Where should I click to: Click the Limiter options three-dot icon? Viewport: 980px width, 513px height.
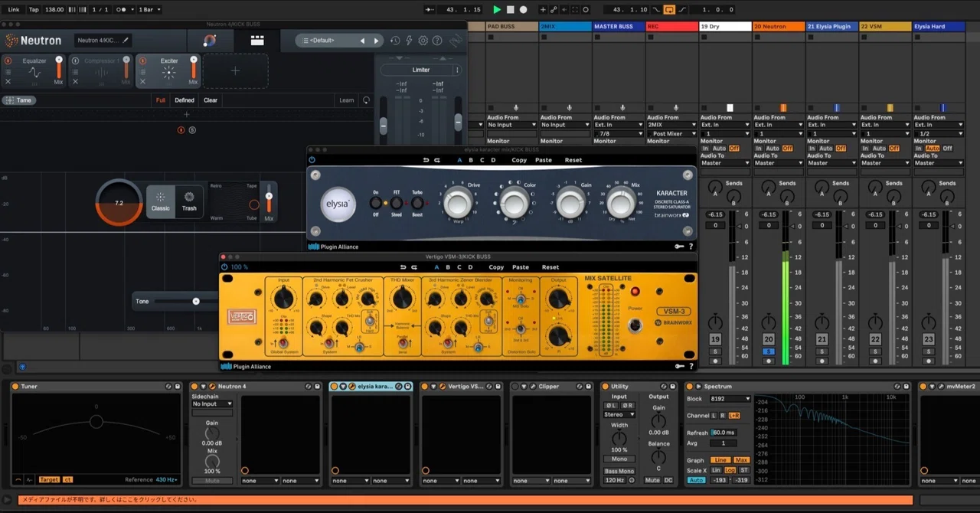pos(457,70)
